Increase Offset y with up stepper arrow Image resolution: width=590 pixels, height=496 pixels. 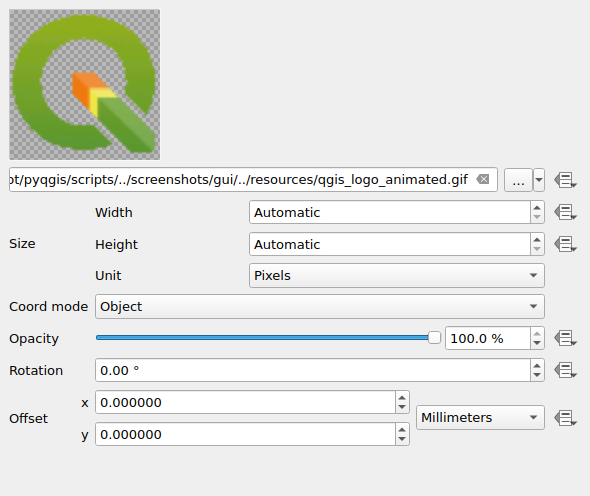click(x=402, y=429)
